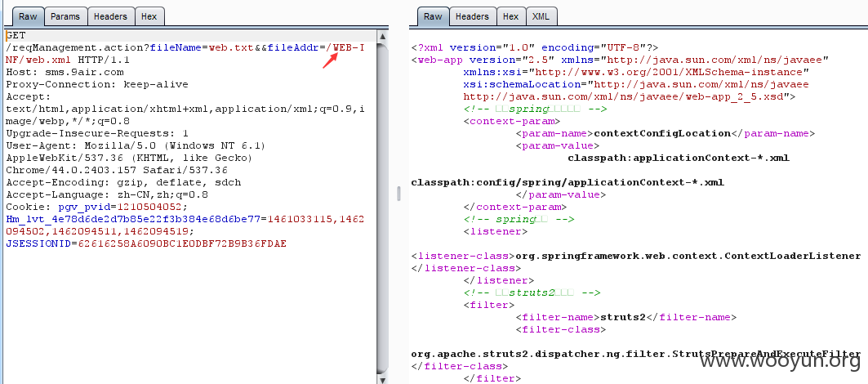
Task: Click the 'classpath:config/spring/applicationContext-*.xml' line
Action: (x=568, y=181)
